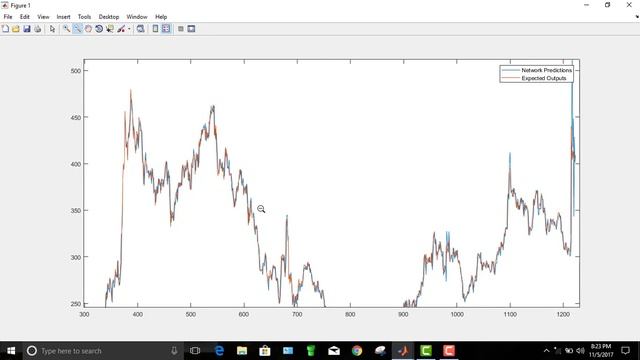Select the Brush data tool
Image resolution: width=640 pixels, height=360 pixels.
[121, 29]
